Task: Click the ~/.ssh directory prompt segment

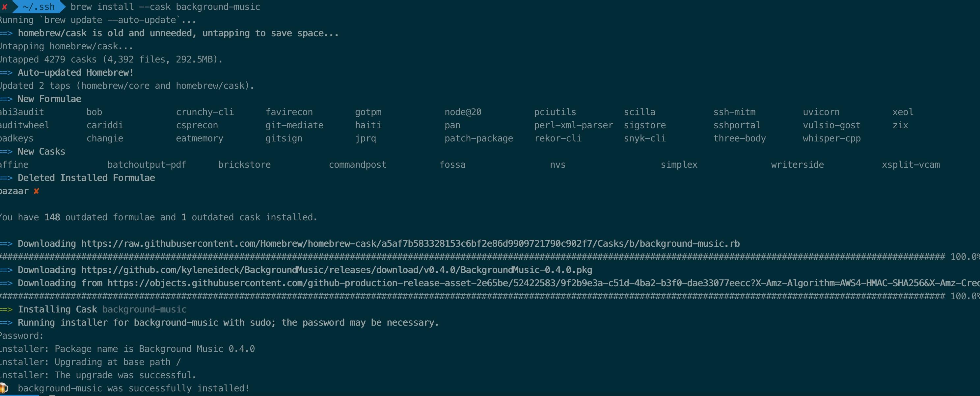Action: pos(39,7)
